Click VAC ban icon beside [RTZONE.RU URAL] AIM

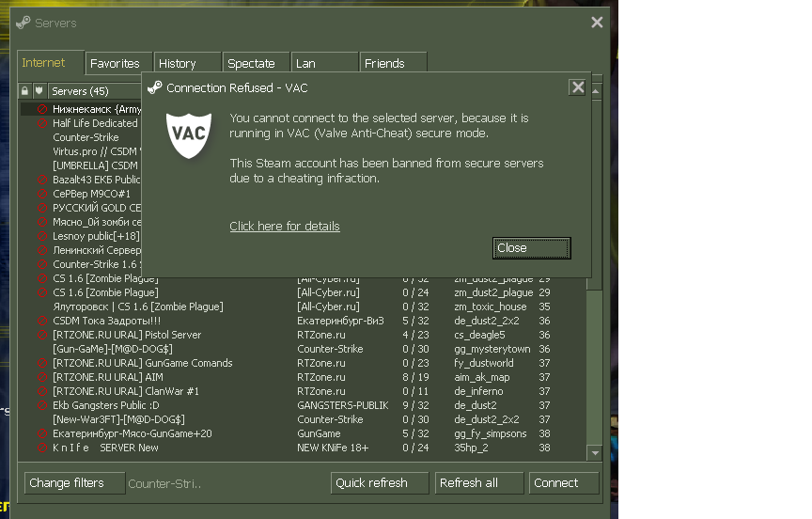(x=42, y=377)
